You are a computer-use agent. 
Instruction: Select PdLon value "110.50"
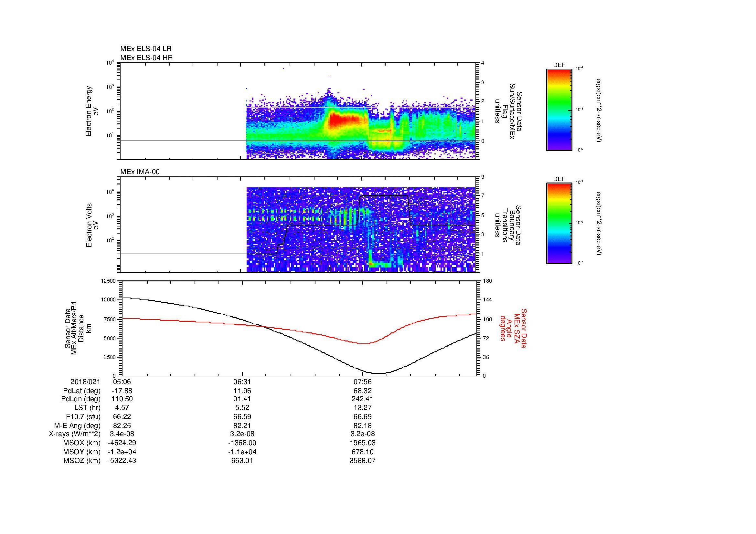tap(122, 399)
